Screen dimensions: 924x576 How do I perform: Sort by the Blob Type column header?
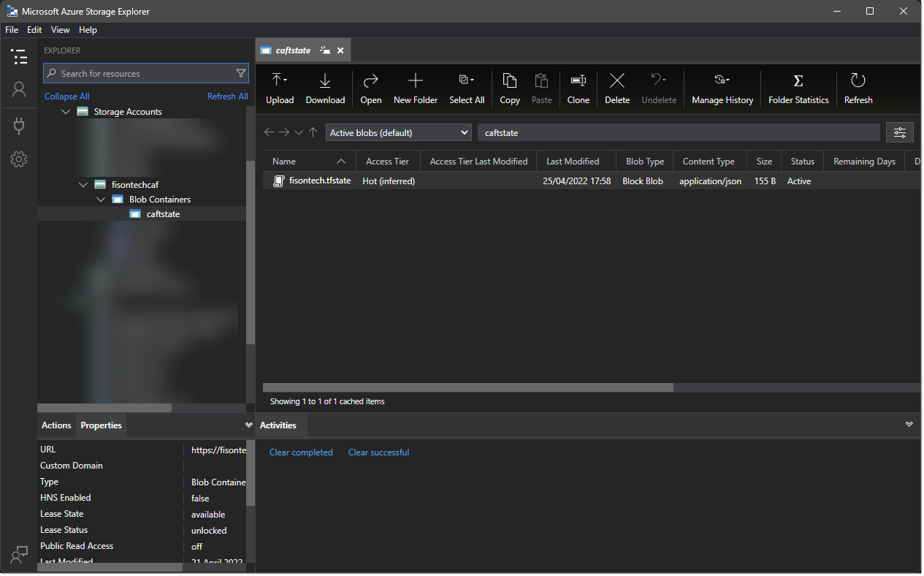tap(645, 162)
